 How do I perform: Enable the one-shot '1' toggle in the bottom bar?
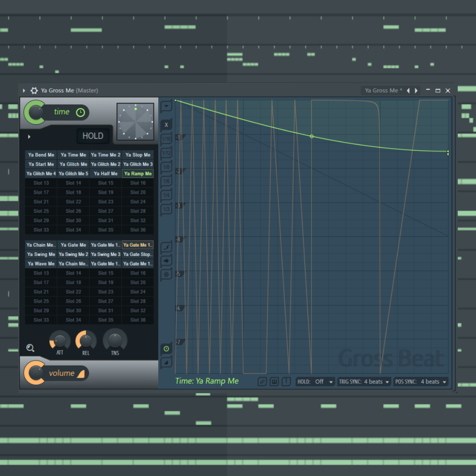click(x=286, y=382)
